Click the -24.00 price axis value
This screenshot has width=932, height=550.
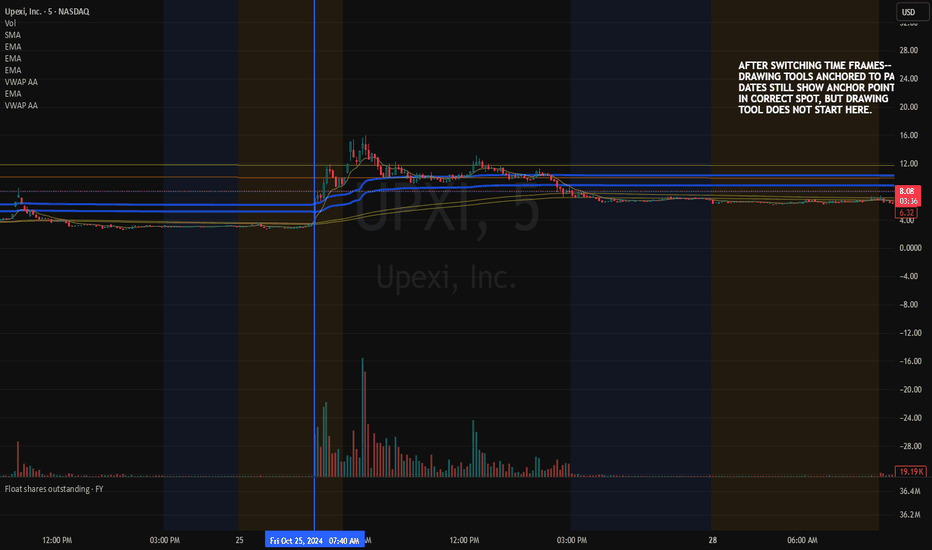point(910,418)
